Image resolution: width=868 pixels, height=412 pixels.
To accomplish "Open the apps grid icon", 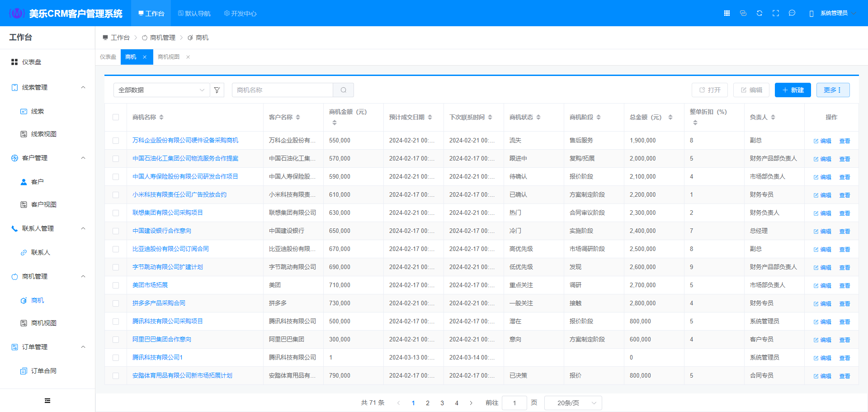I will [x=727, y=13].
